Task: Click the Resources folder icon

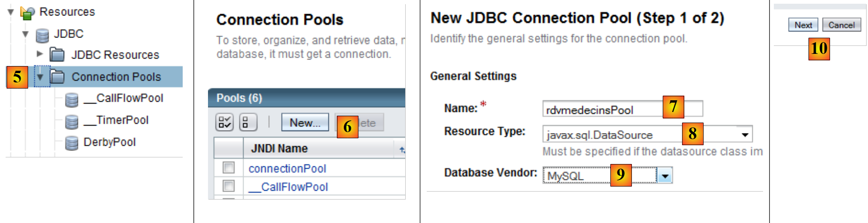Action: tap(28, 13)
